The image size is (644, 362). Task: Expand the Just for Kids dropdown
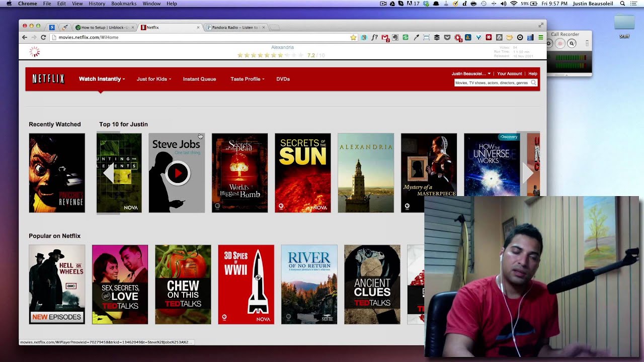click(x=154, y=79)
